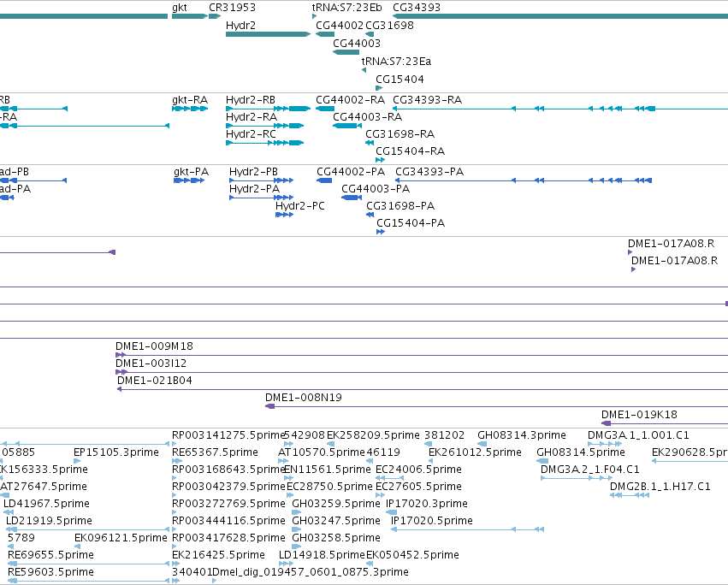Click the CG44002-PA label

coord(351,172)
